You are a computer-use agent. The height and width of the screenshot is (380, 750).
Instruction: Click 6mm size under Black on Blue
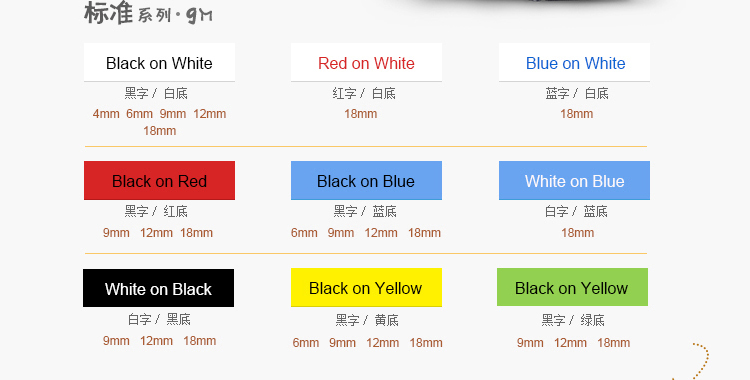pyautogui.click(x=304, y=233)
